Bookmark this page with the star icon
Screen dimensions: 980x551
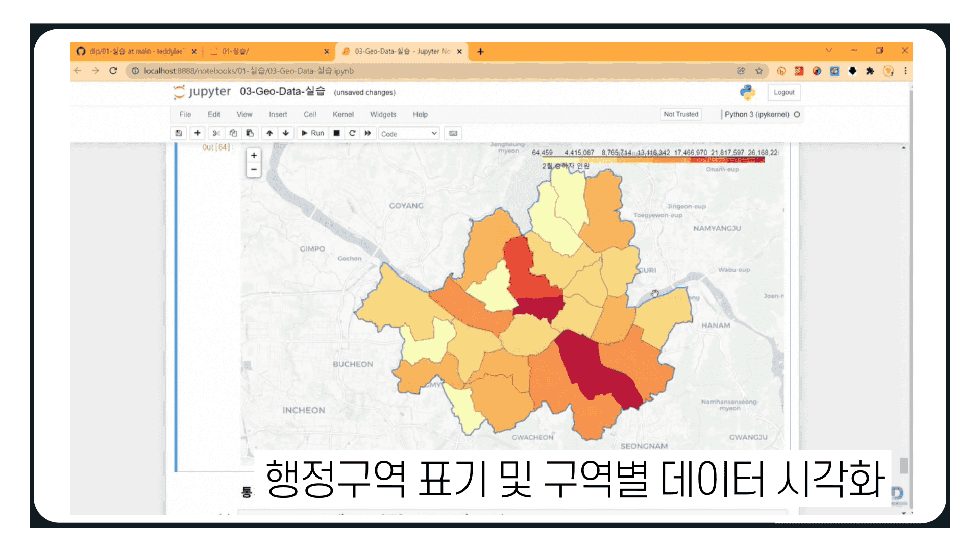pos(759,71)
